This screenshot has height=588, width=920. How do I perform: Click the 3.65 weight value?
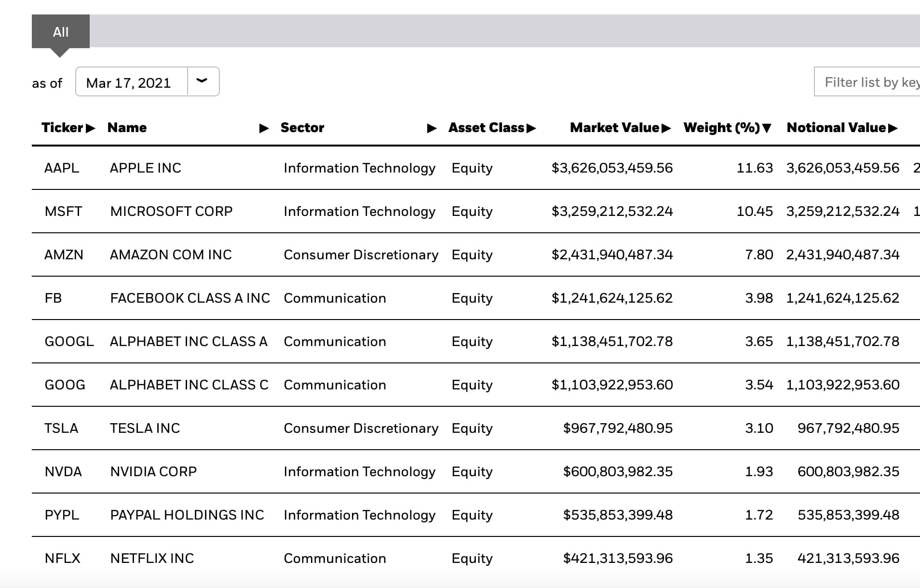pyautogui.click(x=759, y=342)
